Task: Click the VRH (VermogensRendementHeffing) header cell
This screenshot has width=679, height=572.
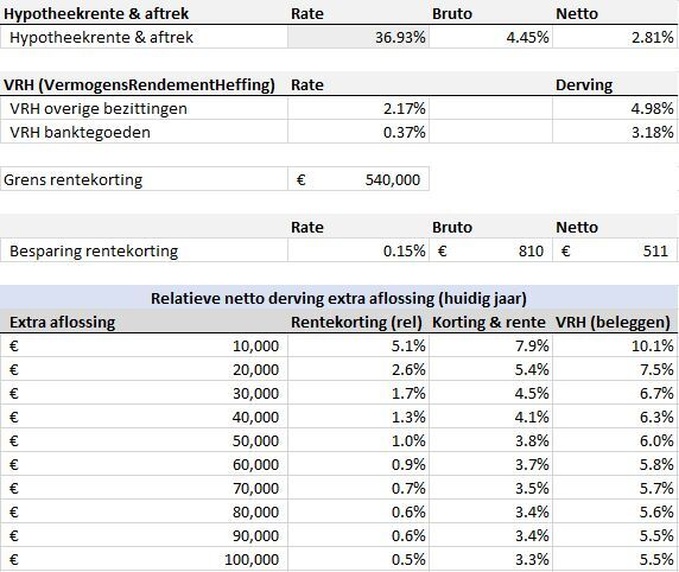Action: [x=140, y=85]
